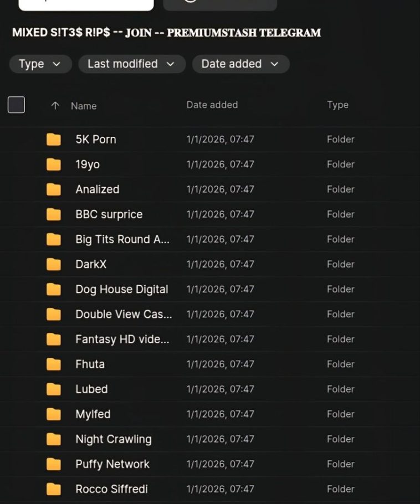Click the folder icon of Night Crawling
This screenshot has height=504, width=420.
coord(54,439)
